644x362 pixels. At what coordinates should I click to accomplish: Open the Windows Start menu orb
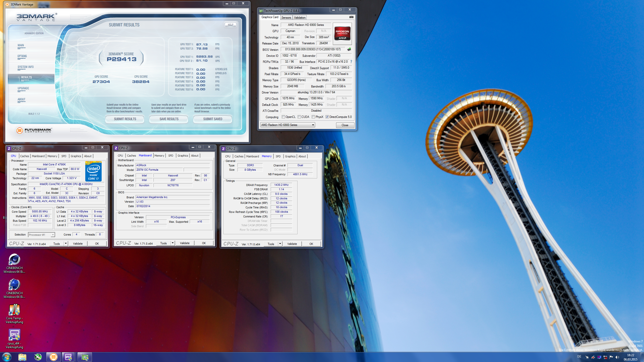click(x=7, y=357)
